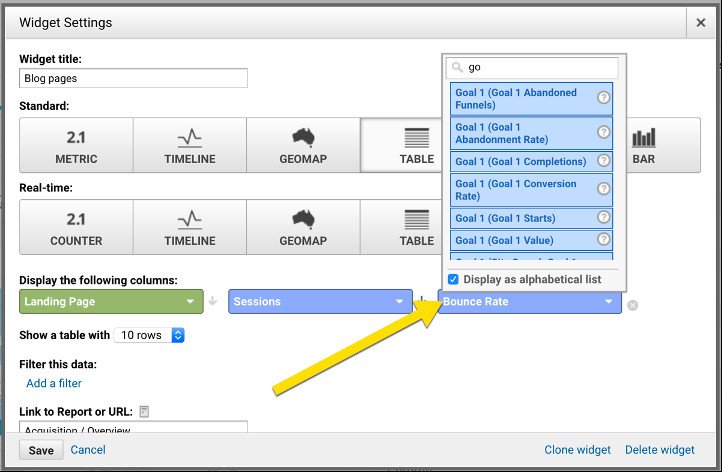722x472 pixels.
Task: Select the Real-time GEOMAP widget type
Action: tap(303, 227)
